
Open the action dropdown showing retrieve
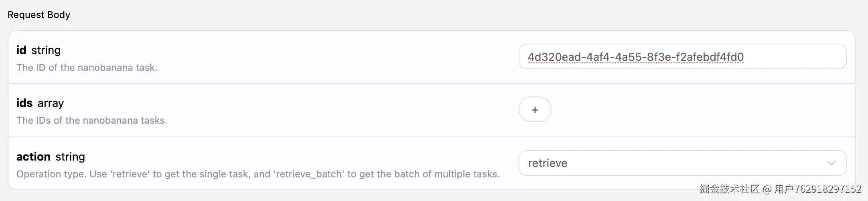[682, 163]
